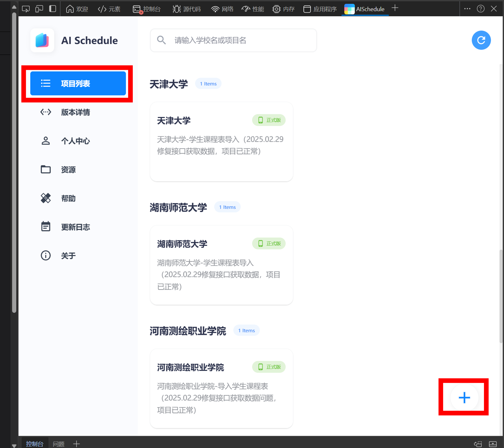
Task: Go to 个人中心 in sidebar
Action: click(75, 141)
